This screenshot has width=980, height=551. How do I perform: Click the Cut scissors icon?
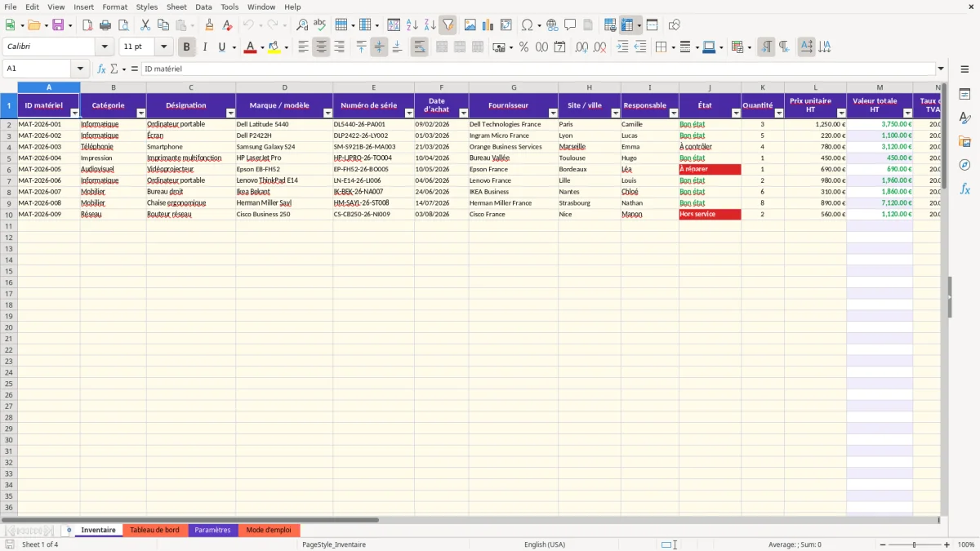145,25
